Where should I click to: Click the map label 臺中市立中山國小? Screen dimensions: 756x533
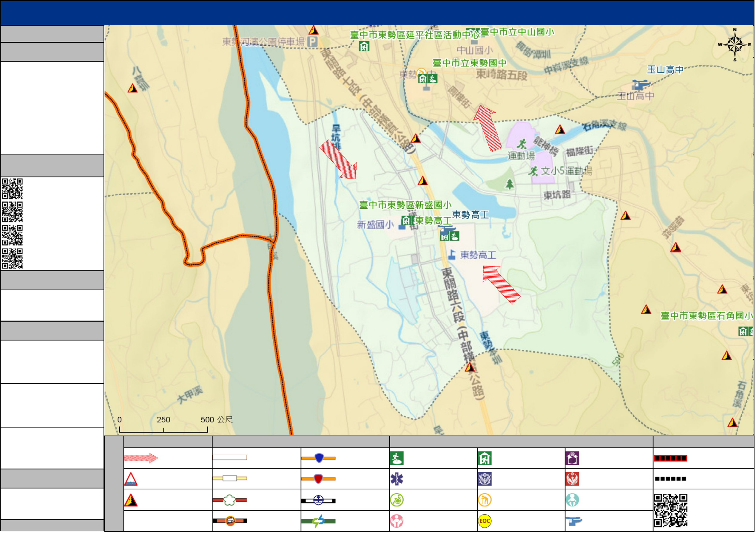[518, 32]
